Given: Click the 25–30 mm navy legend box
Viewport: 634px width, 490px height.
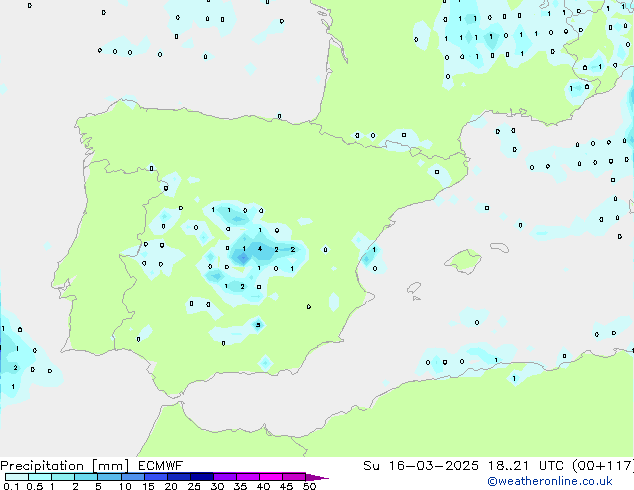Looking at the screenshot, I should 201,477.
